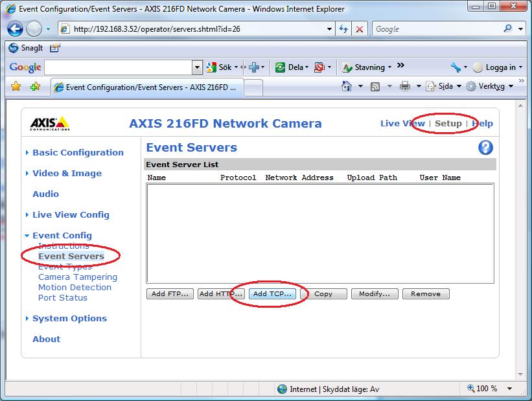Click the Google toolbar wrench settings icon
This screenshot has width=532, height=401.
coord(456,67)
